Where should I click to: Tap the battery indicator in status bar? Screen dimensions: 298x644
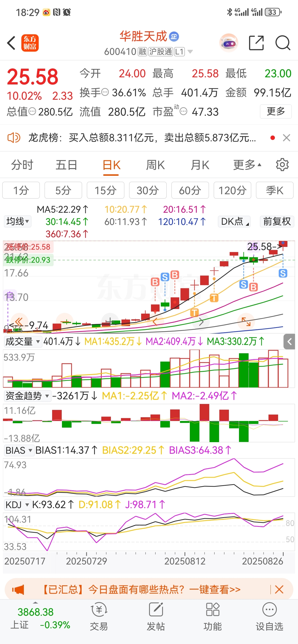[x=273, y=12]
